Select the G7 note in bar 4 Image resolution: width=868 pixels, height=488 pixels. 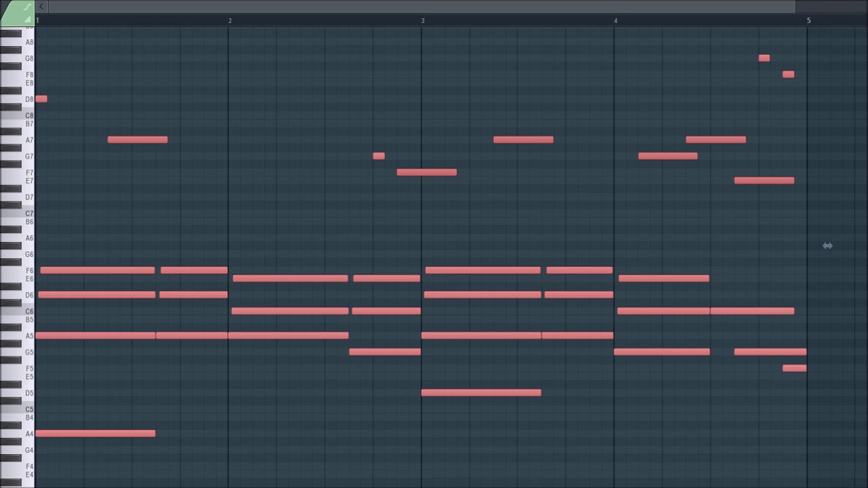point(668,156)
